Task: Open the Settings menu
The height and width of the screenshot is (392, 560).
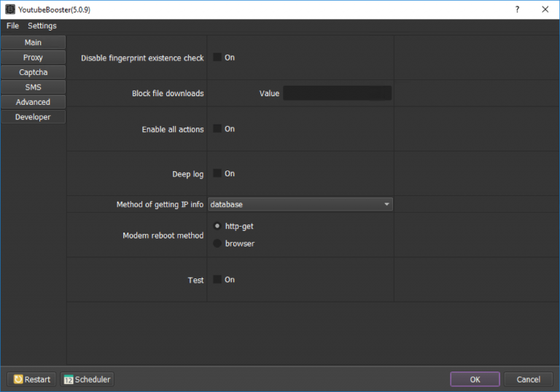Action: pos(42,26)
